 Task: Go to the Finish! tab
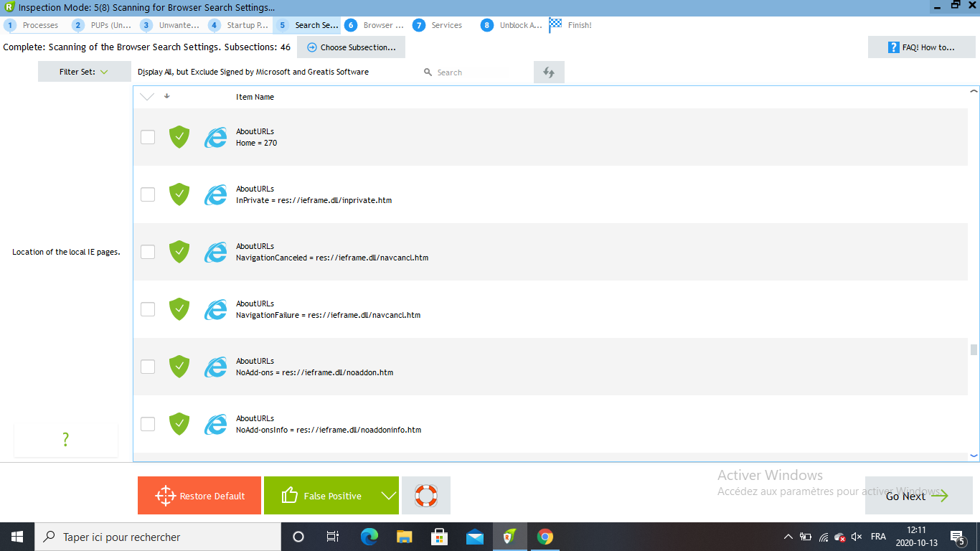(x=571, y=25)
